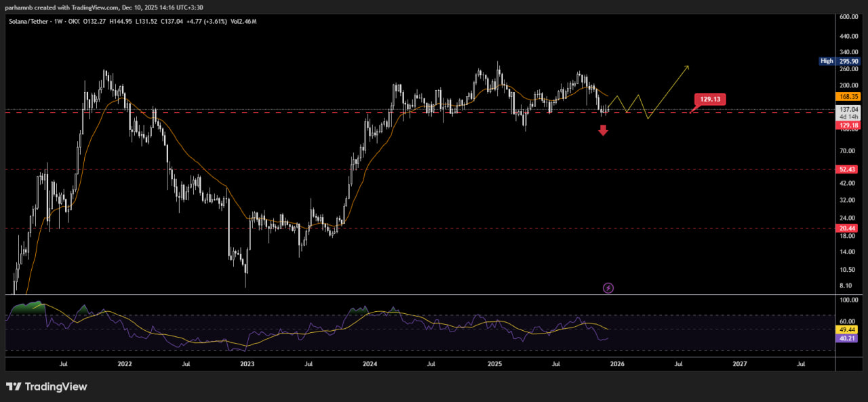Click the 137.04 current price label

coord(849,109)
